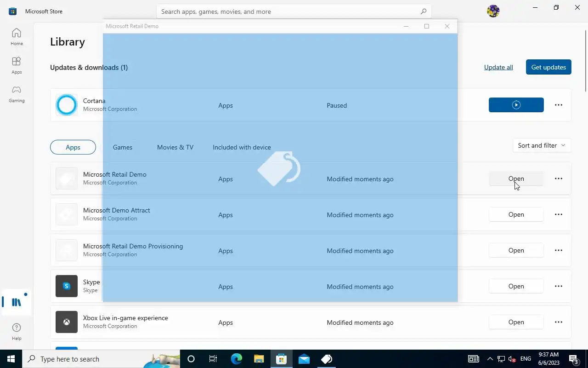Viewport: 588px width, 368px height.
Task: Click the Get updates button
Action: pos(548,67)
